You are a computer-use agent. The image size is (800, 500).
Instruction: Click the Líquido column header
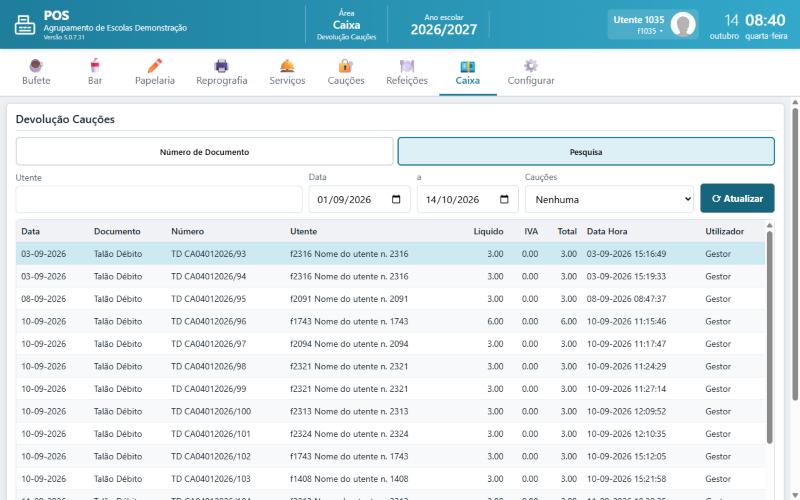coord(488,231)
